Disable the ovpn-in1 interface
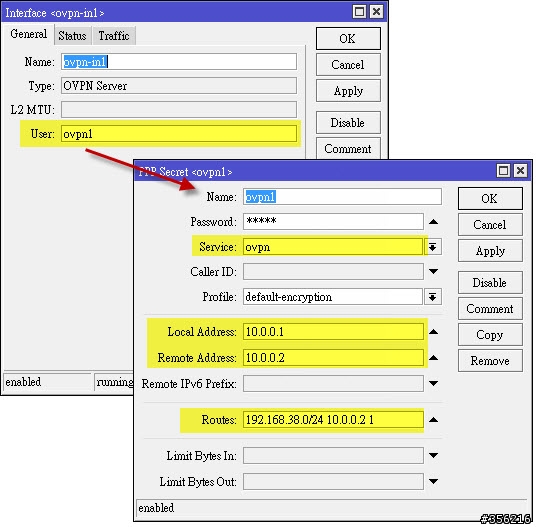 348,122
